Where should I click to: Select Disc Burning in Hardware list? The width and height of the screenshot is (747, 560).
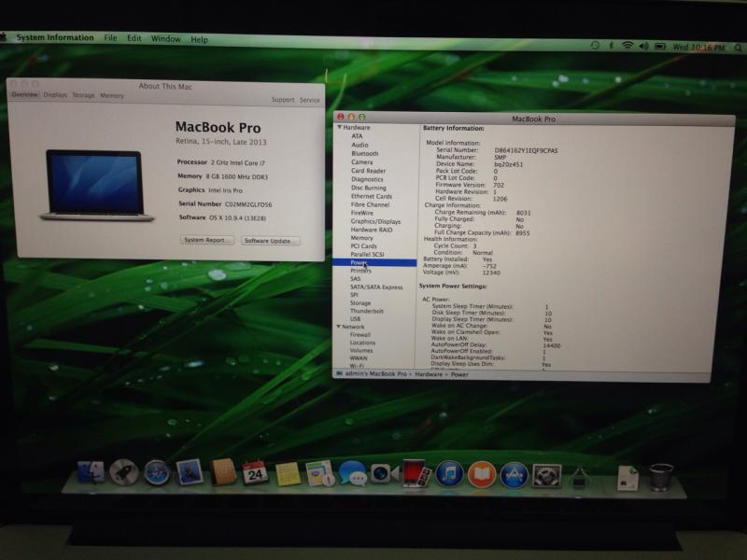click(x=369, y=188)
